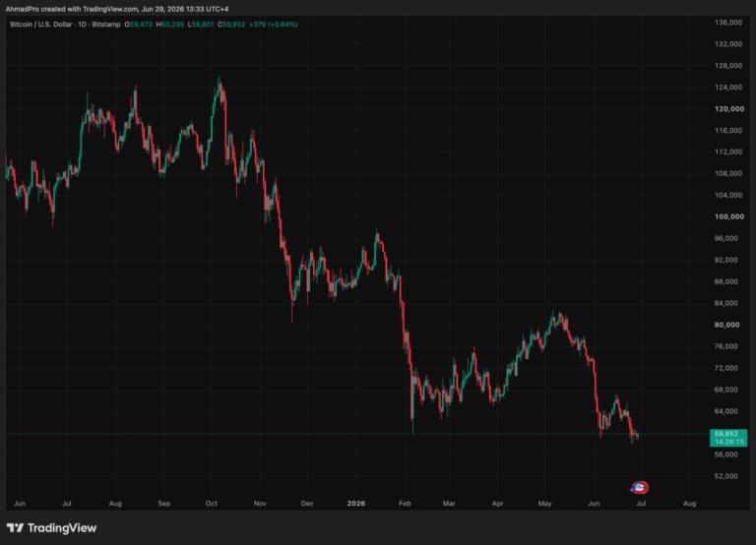Click the 72,000 price axis label
The width and height of the screenshot is (756, 545).
(726, 368)
